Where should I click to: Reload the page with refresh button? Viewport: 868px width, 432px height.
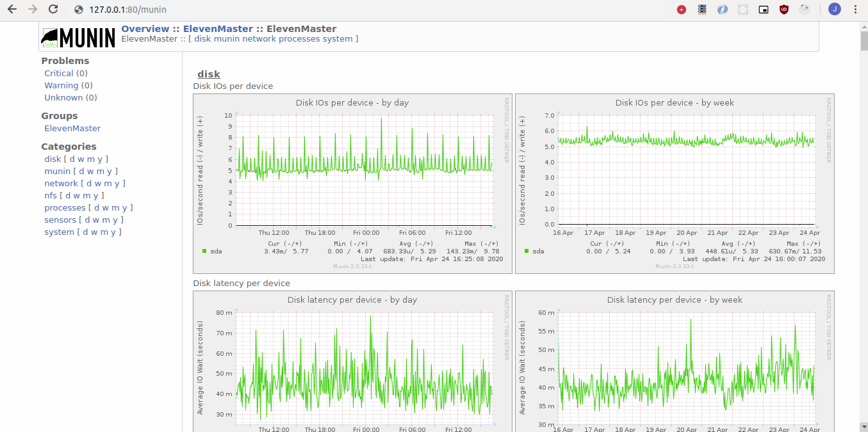click(53, 10)
